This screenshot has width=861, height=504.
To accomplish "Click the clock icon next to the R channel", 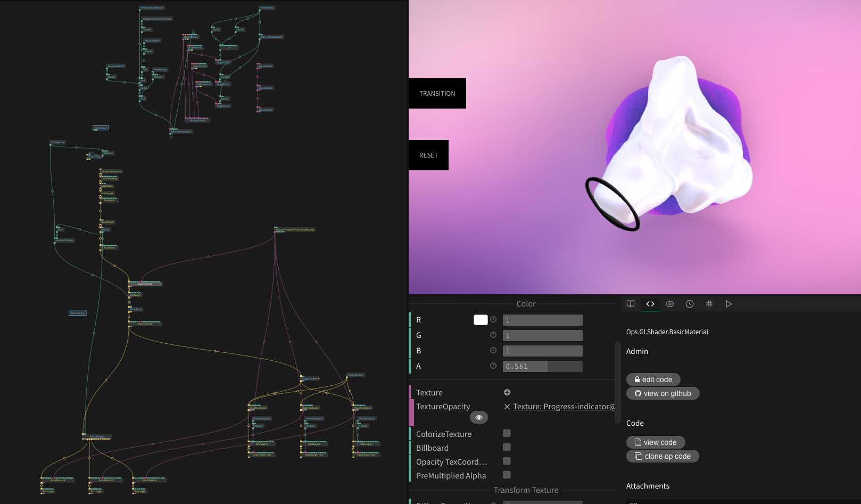I will click(x=493, y=319).
